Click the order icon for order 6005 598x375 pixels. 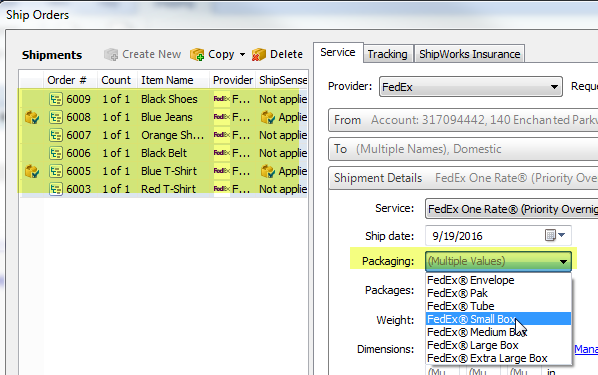coord(56,171)
